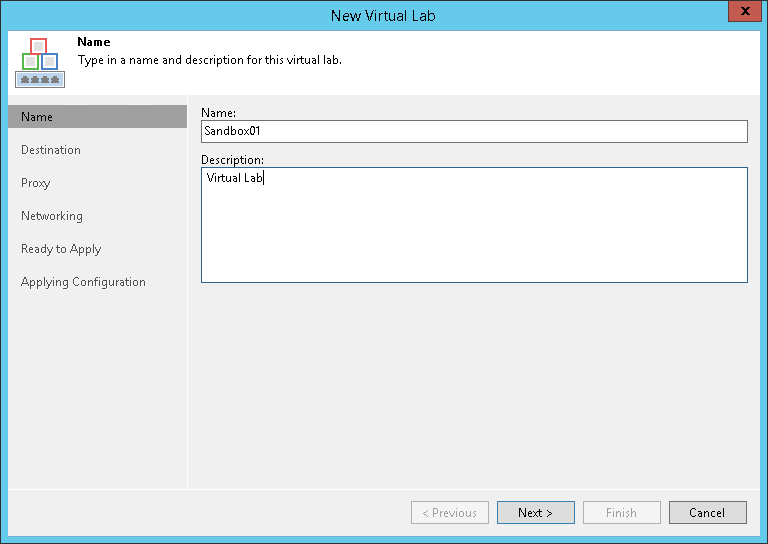Click the header instruction text about naming
Image resolution: width=768 pixels, height=544 pixels.
(210, 60)
